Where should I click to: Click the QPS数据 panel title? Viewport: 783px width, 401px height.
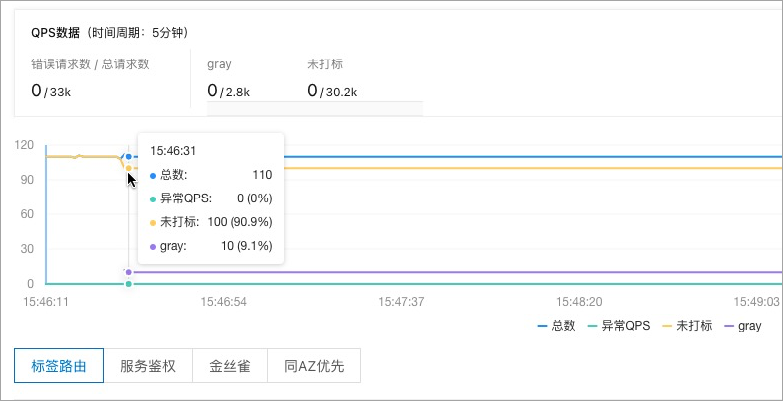point(109,33)
